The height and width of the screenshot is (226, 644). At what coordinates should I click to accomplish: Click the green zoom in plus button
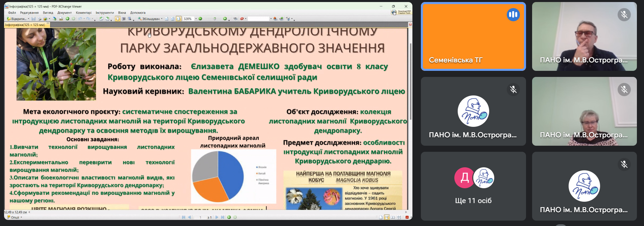[x=225, y=19]
